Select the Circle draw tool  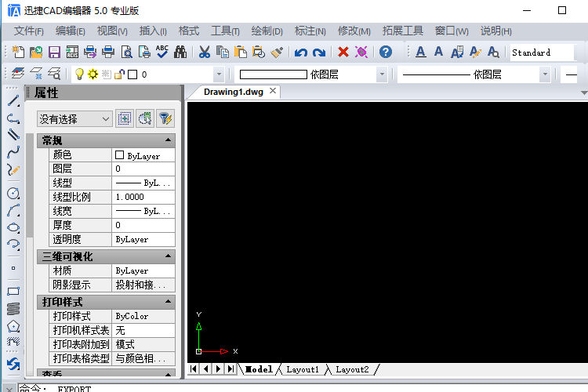(13, 193)
